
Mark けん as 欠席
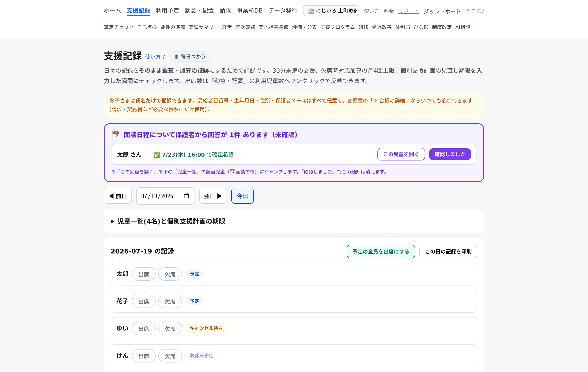tap(170, 356)
